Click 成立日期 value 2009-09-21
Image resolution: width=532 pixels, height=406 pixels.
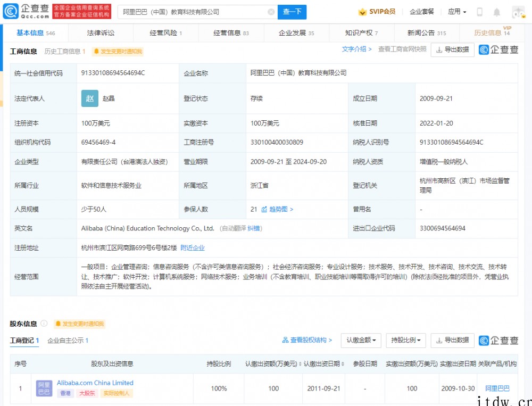point(436,98)
